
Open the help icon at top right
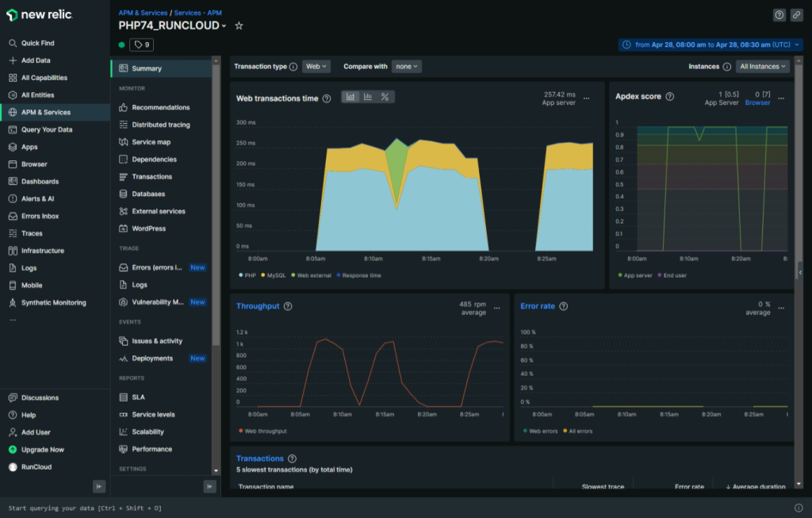pos(779,15)
